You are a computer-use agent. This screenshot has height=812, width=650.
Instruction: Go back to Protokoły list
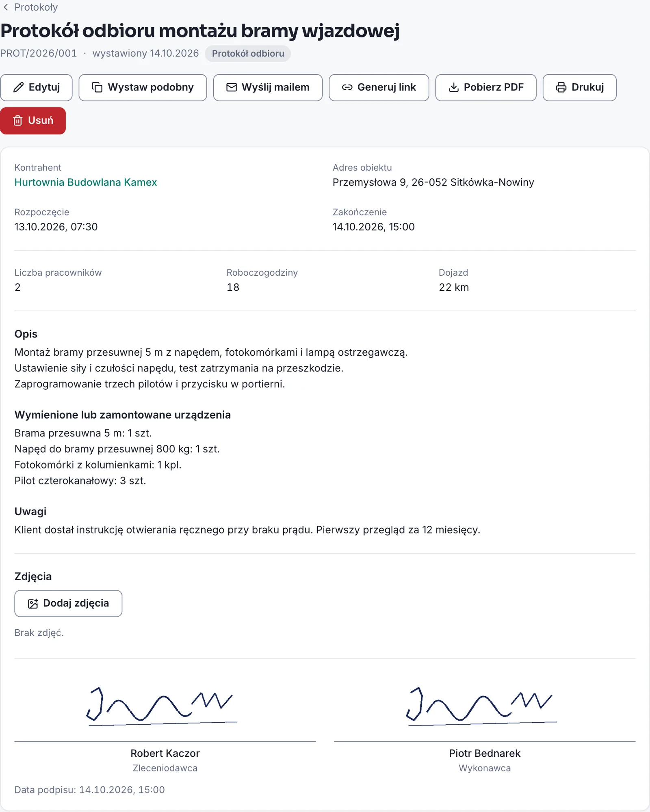click(30, 7)
